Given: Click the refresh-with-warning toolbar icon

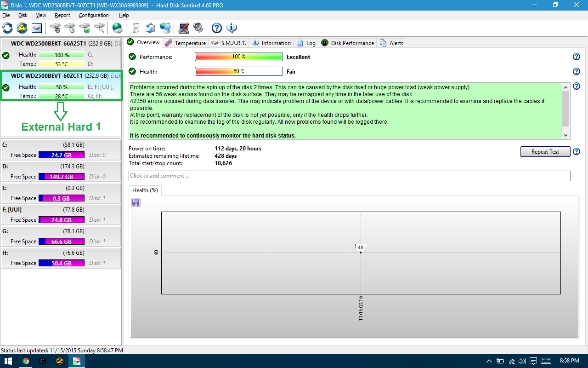Looking at the screenshot, I should [x=22, y=28].
